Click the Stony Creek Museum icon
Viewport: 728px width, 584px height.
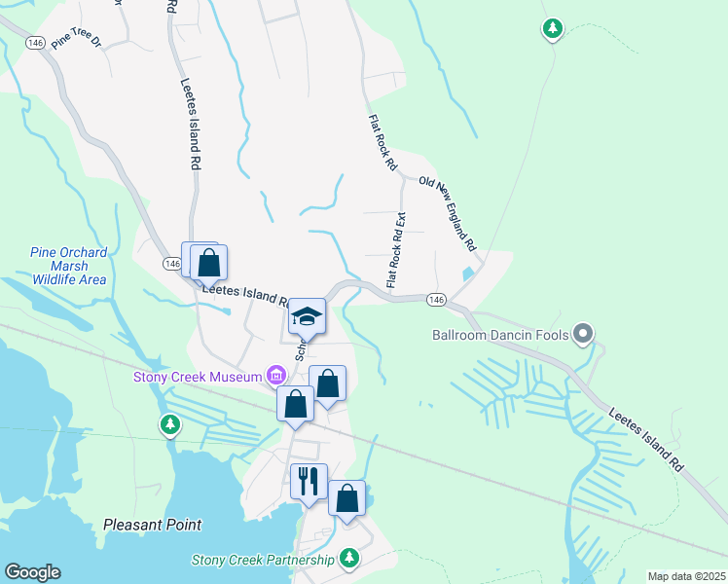coord(276,374)
